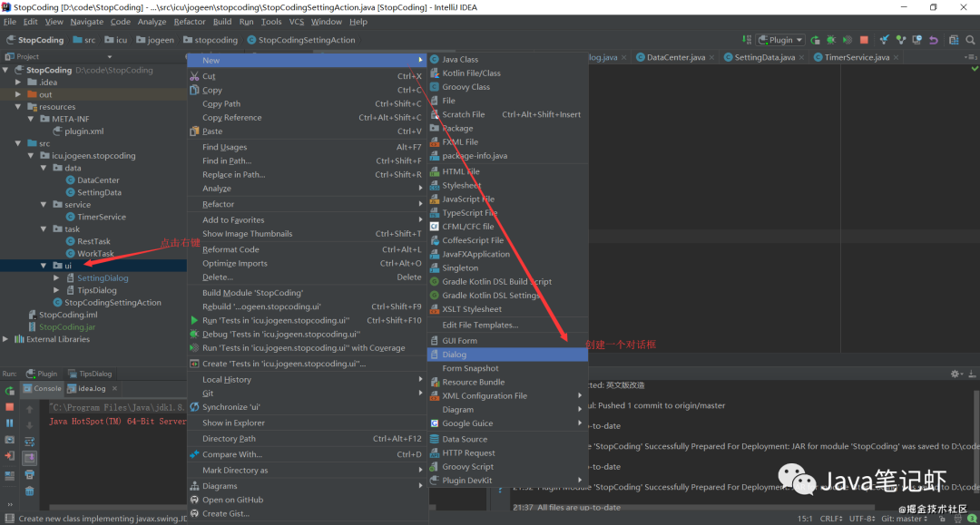Screen dimensions: 980x525
Task: Open the Local History submenu
Action: (x=307, y=380)
